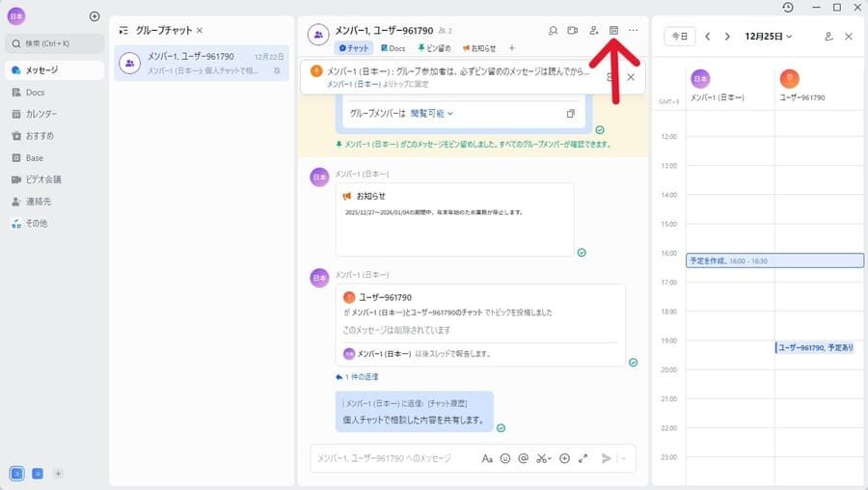Switch to the ピン留め tab
Image resolution: width=868 pixels, height=490 pixels.
434,48
